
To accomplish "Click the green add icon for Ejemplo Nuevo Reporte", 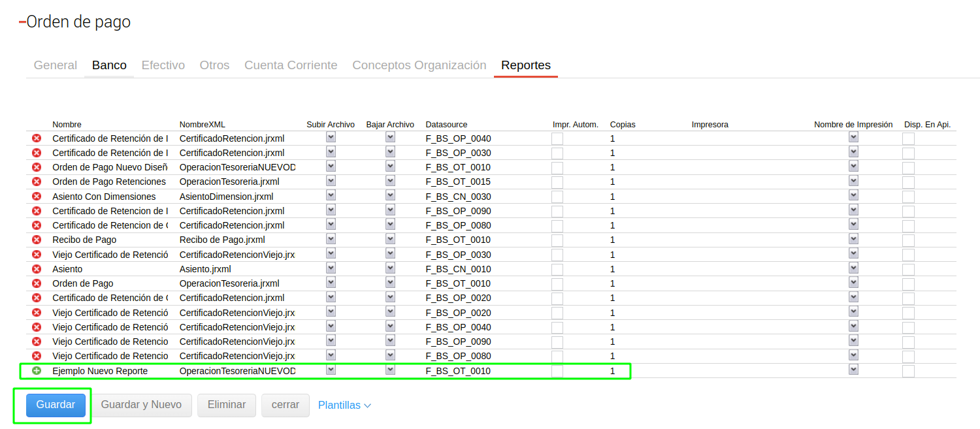I will 37,371.
